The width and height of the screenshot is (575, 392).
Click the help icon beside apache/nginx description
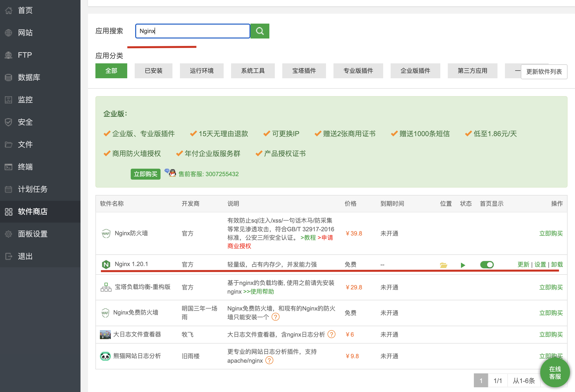click(x=269, y=360)
